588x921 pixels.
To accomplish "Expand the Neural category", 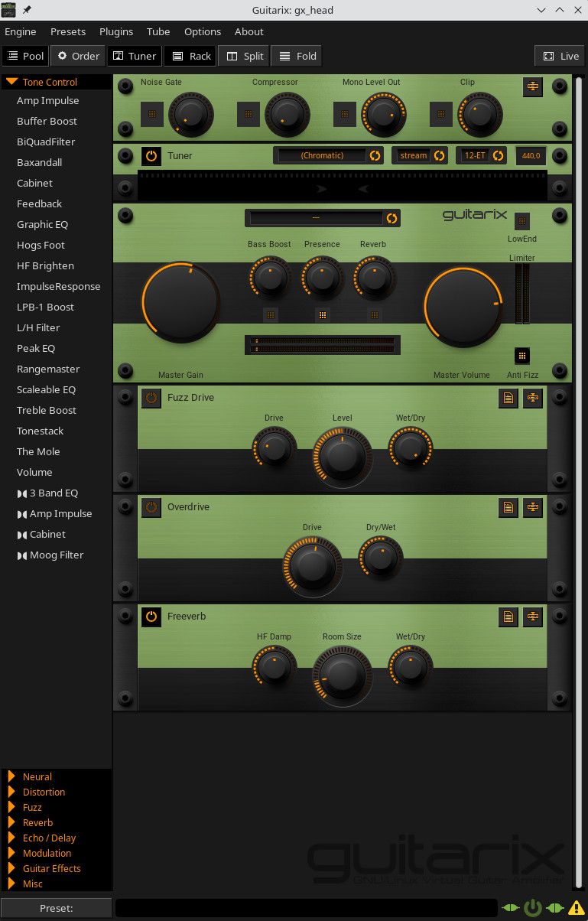I will pos(56,776).
